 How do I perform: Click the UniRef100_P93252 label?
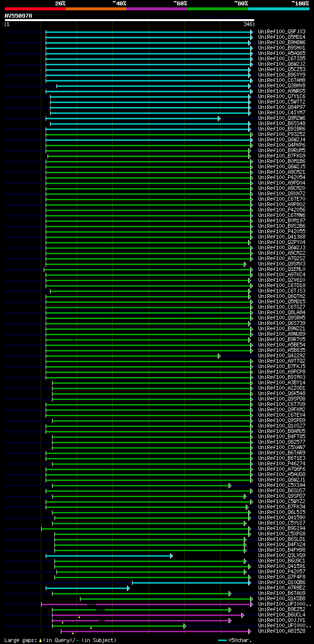click(282, 134)
